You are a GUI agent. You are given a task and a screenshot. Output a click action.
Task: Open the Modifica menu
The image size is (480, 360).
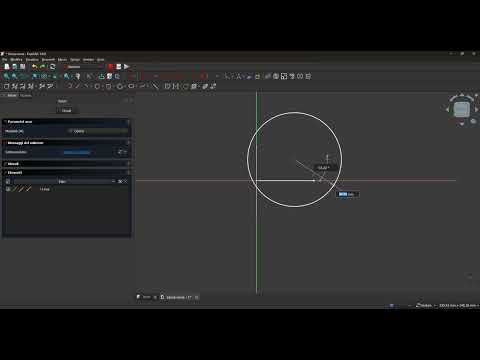16,60
